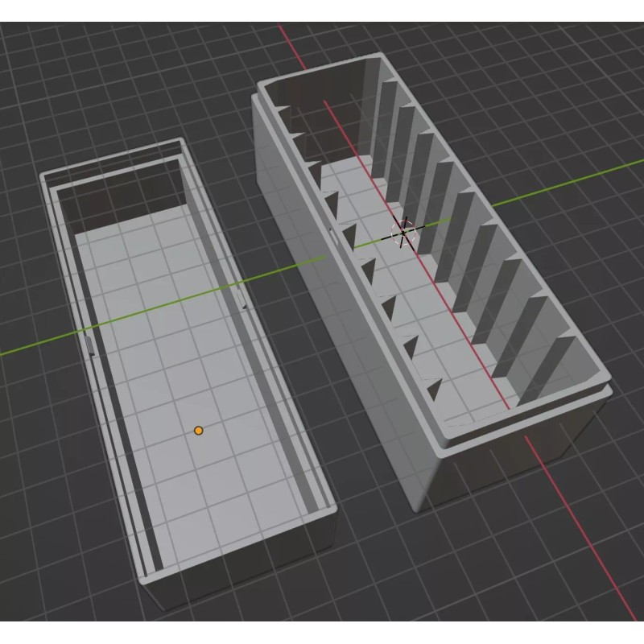Click the nearest left-side divider fin in the box
644x644 pixels.
436,391
